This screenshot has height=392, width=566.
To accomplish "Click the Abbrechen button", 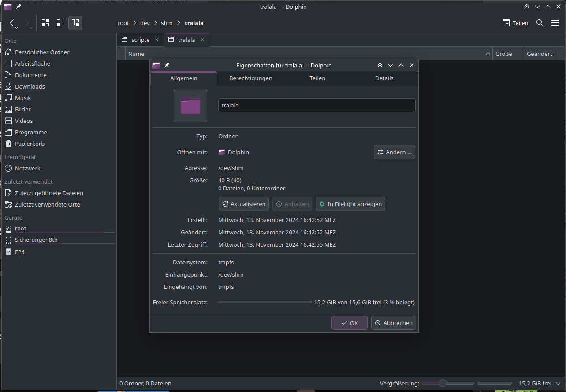I will [394, 323].
